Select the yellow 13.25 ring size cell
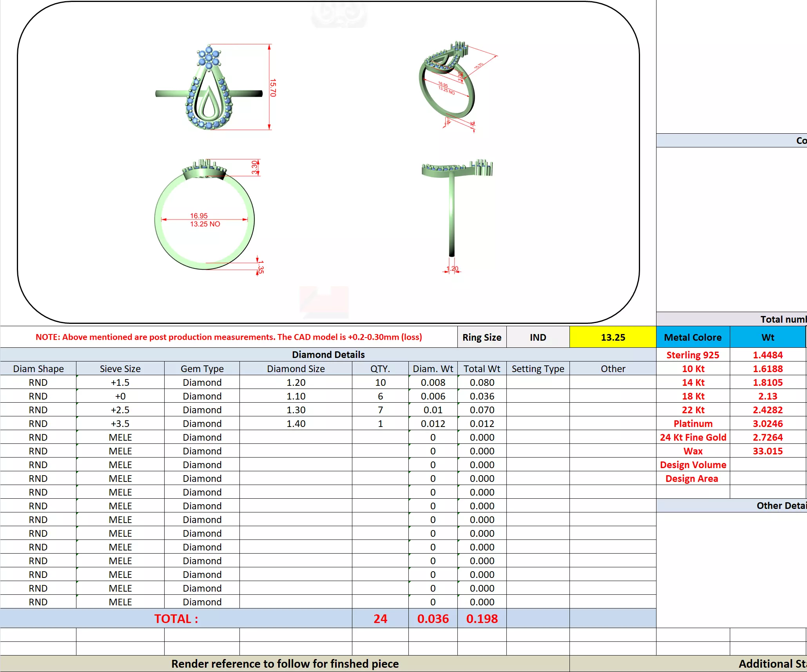This screenshot has width=807, height=672. [613, 337]
